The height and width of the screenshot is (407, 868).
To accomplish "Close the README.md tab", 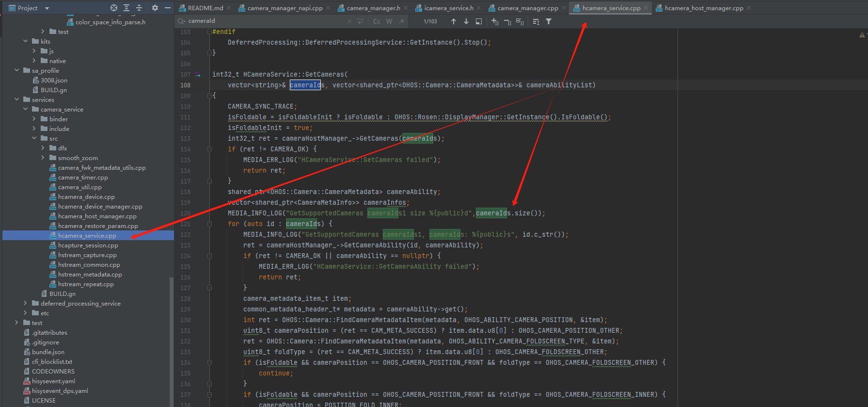I will point(228,8).
